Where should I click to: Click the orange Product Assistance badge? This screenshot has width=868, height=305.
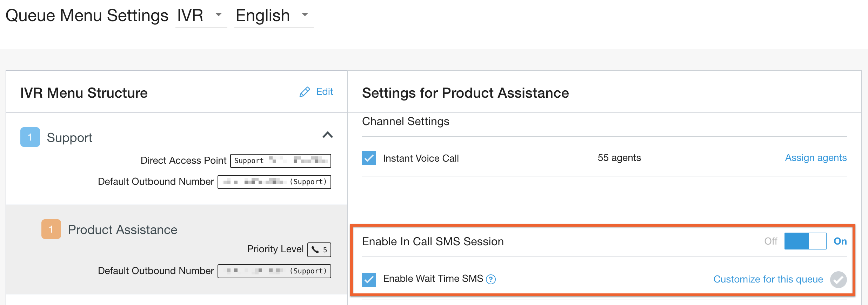pos(51,229)
